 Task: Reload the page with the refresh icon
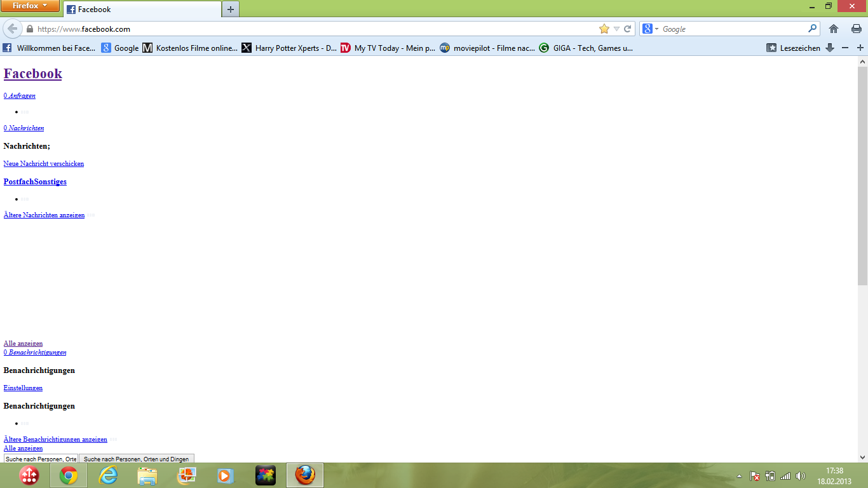[627, 29]
